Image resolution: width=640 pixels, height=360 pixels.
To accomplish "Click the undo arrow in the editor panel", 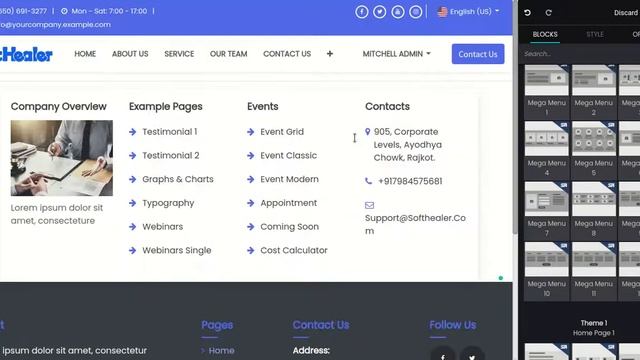I will 527,13.
